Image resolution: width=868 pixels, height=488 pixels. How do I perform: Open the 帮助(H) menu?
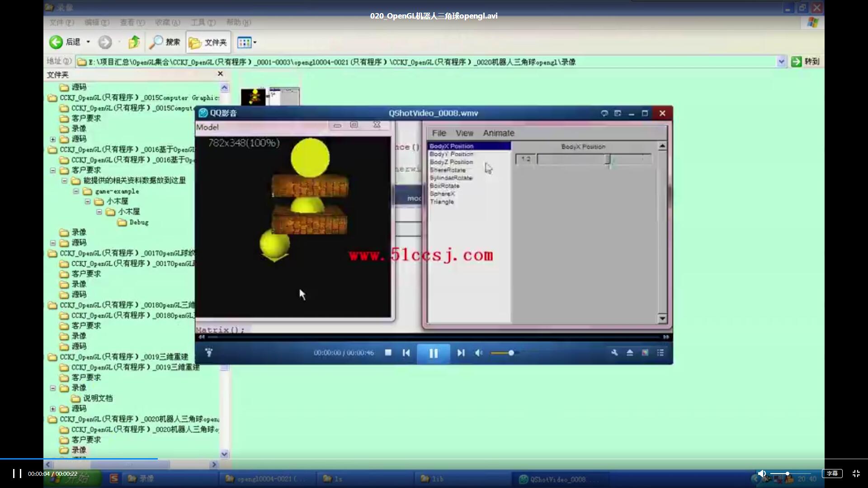coord(239,22)
